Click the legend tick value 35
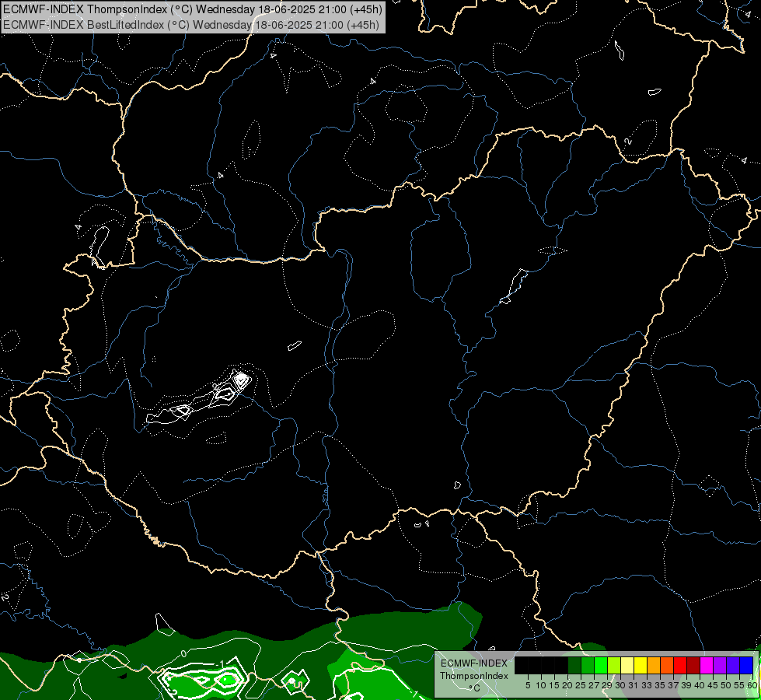The height and width of the screenshot is (700, 761). pos(660,685)
